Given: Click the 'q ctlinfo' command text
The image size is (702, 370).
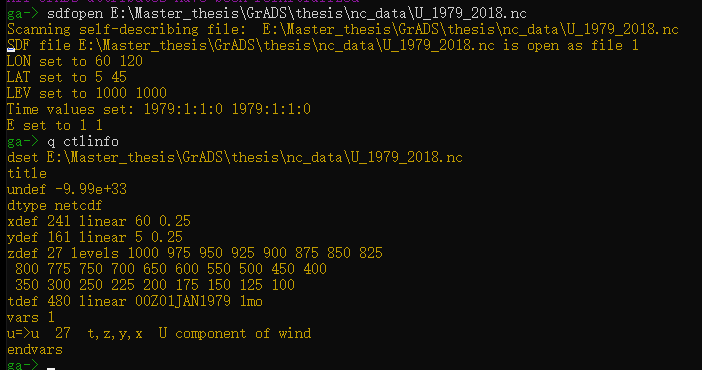Looking at the screenshot, I should (83, 142).
